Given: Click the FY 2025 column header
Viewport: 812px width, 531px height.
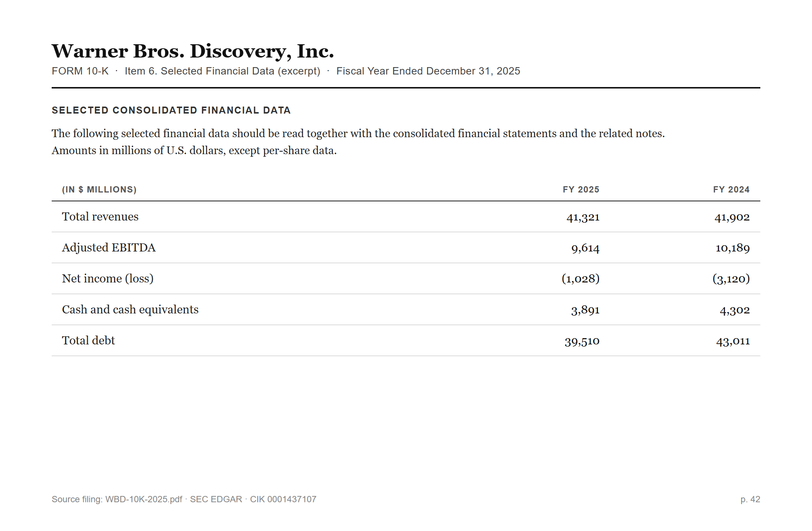Looking at the screenshot, I should click(x=581, y=190).
